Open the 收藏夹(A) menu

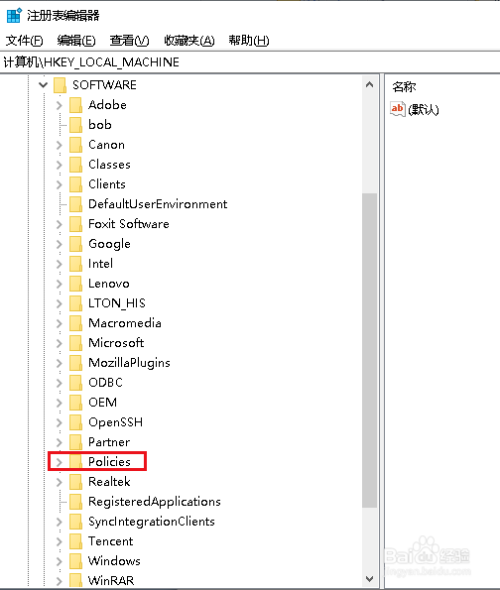pyautogui.click(x=189, y=40)
